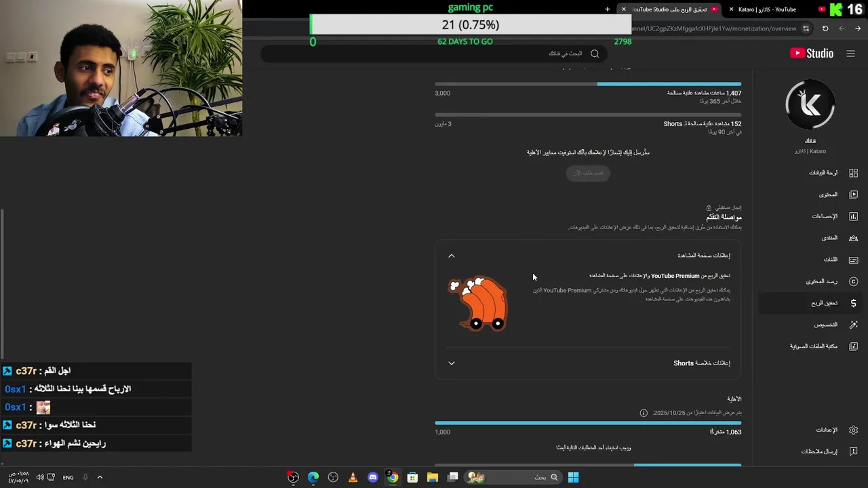Click the 1,407 public watch hours progress bar
This screenshot has width=868, height=488.
pos(588,84)
